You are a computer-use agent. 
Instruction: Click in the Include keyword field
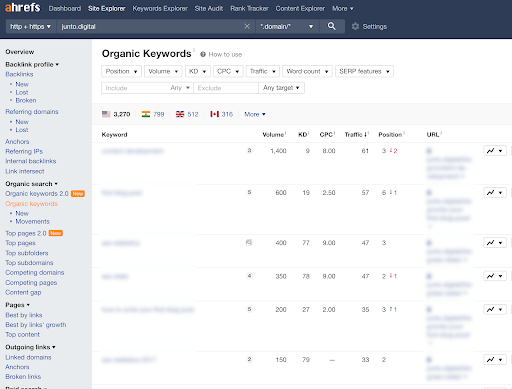tap(135, 88)
